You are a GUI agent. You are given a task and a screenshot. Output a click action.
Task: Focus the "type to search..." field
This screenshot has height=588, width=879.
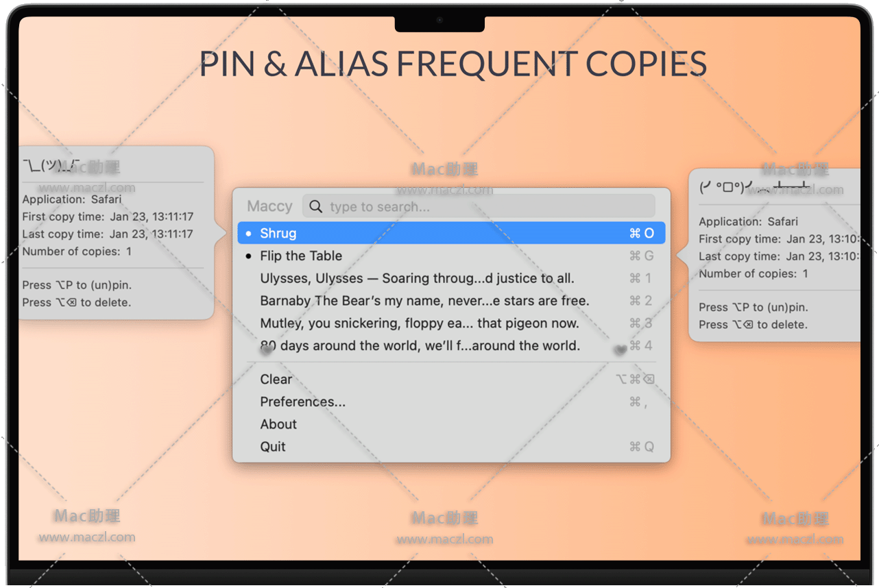[479, 206]
